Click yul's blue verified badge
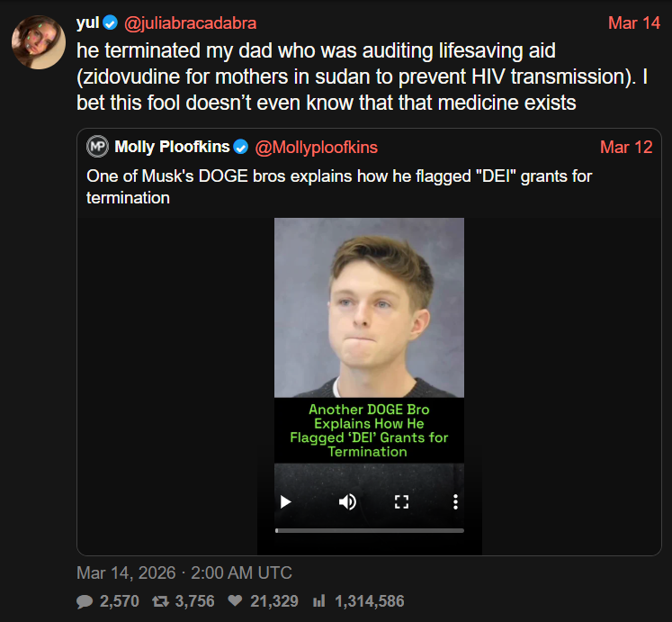Viewport: 672px width, 622px height. 111,23
